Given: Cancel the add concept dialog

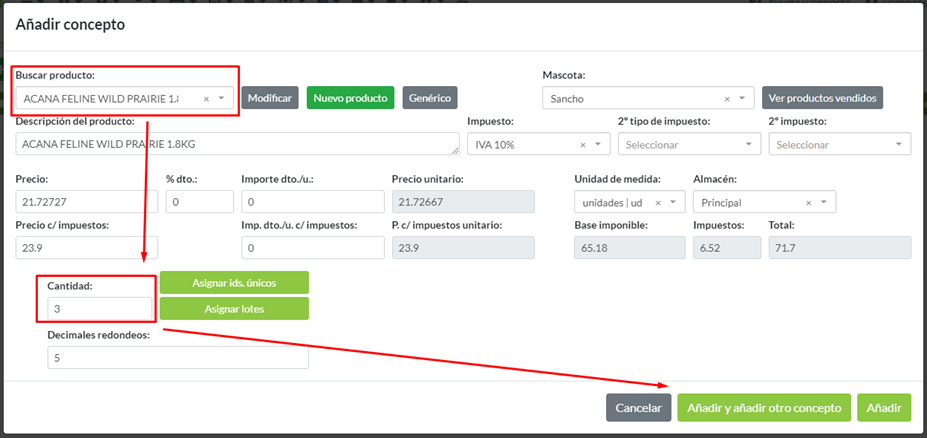Looking at the screenshot, I should 638,408.
